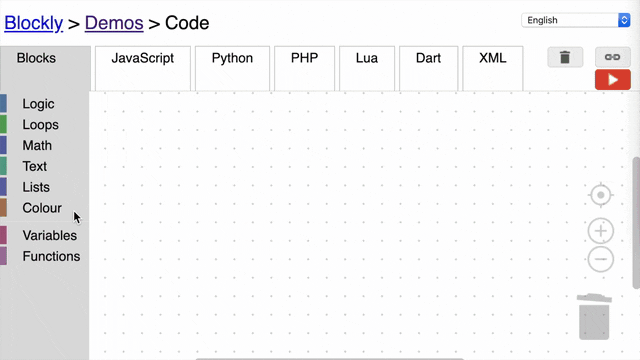Screen dimensions: 640x360
Task: Expand the Logic block category
Action: [38, 104]
